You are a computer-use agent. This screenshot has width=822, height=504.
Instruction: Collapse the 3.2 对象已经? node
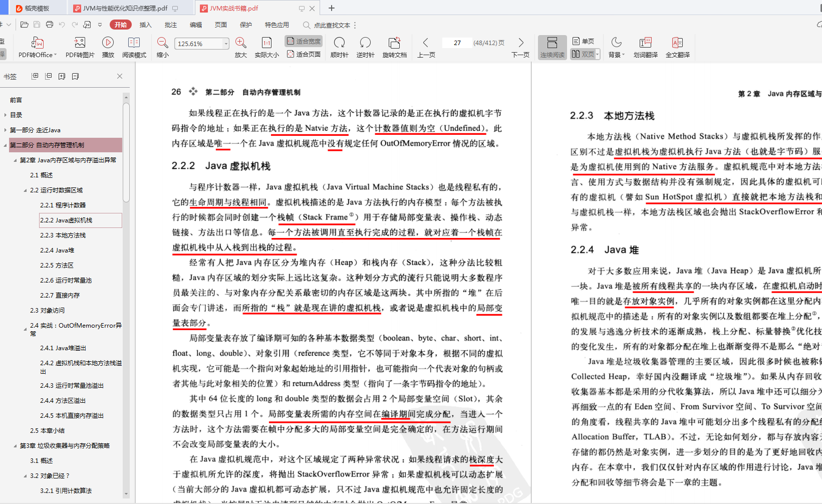click(x=26, y=476)
